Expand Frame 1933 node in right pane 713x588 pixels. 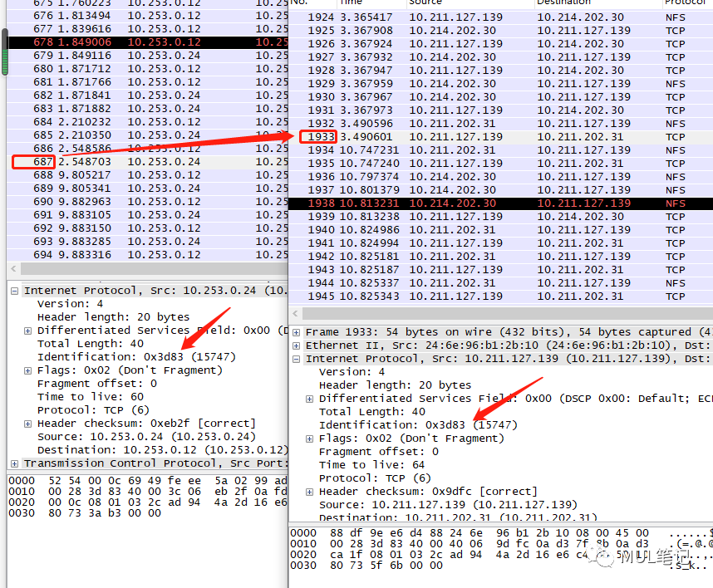pos(297,331)
